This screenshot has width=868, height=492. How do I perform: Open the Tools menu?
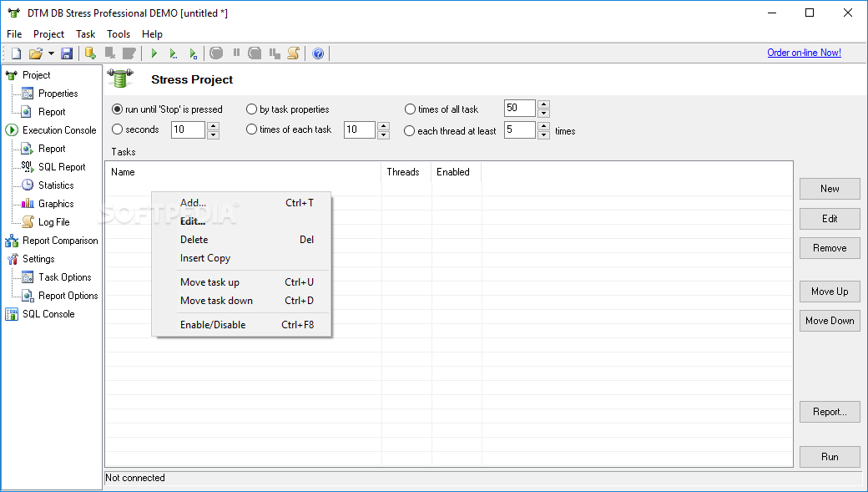(x=119, y=33)
